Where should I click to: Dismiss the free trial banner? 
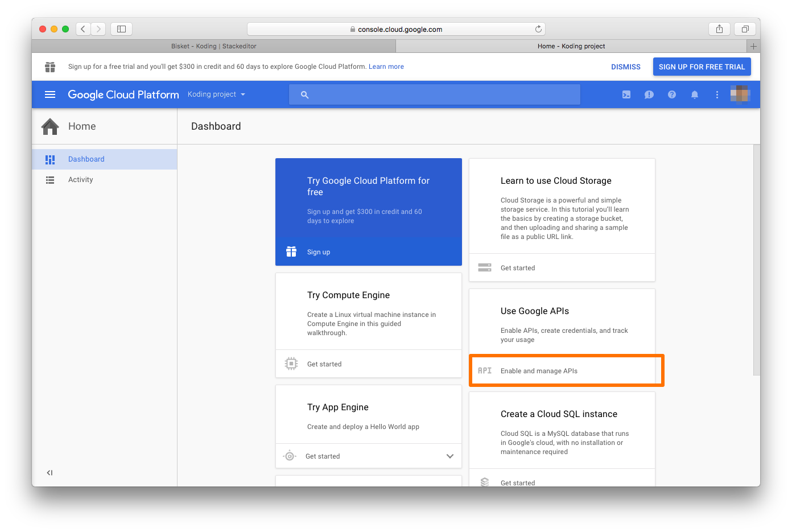pos(626,67)
